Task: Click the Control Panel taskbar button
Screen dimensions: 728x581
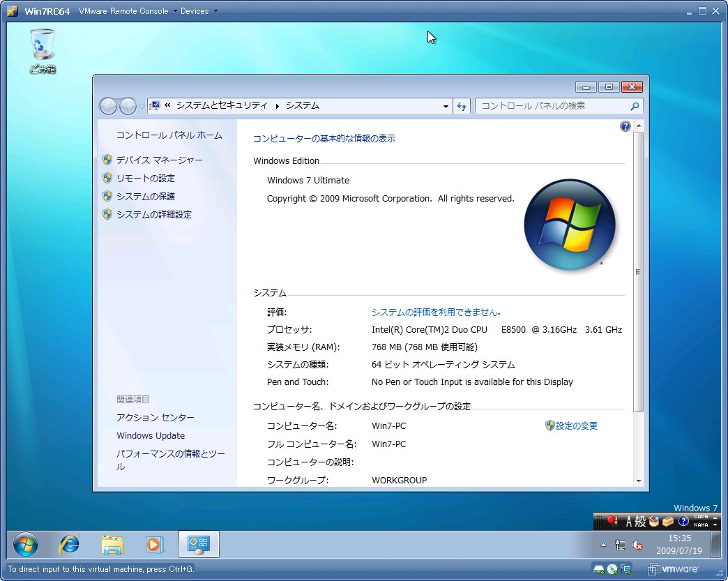Action: tap(199, 544)
